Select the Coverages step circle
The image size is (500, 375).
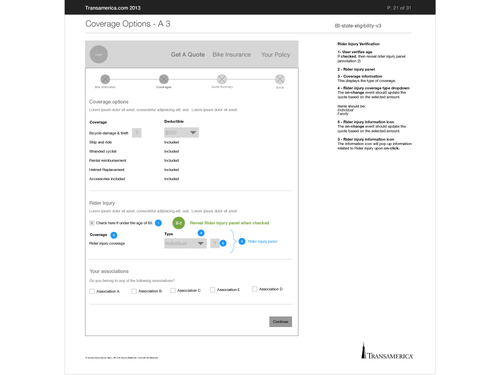(x=164, y=79)
